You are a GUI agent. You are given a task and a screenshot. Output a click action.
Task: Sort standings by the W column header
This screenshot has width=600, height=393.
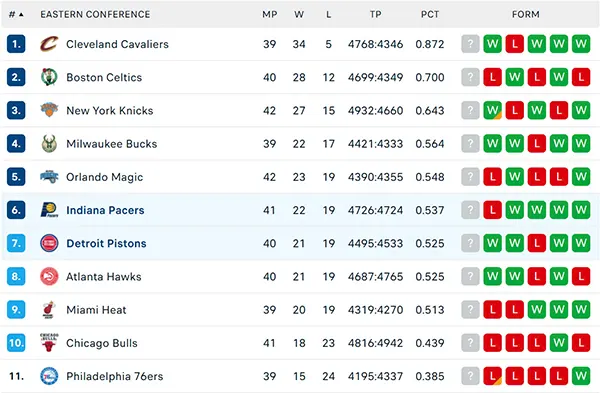point(299,15)
